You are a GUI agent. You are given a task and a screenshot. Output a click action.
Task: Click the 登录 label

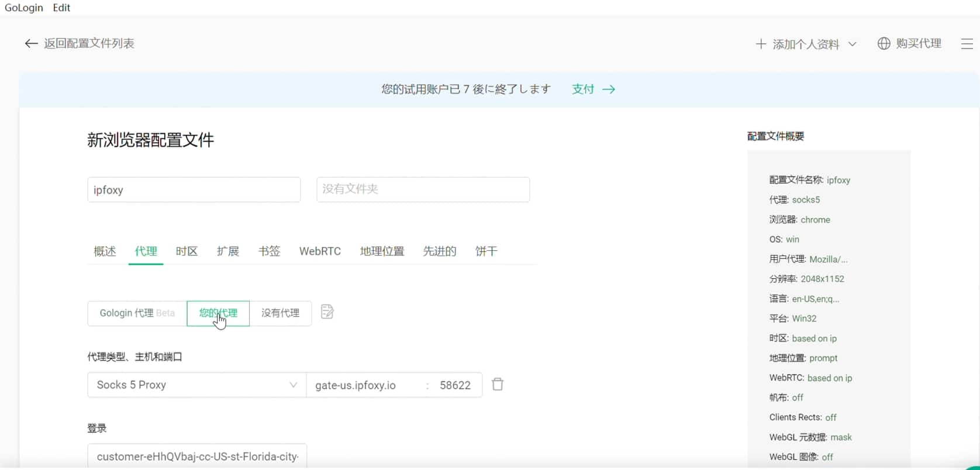(x=97, y=428)
